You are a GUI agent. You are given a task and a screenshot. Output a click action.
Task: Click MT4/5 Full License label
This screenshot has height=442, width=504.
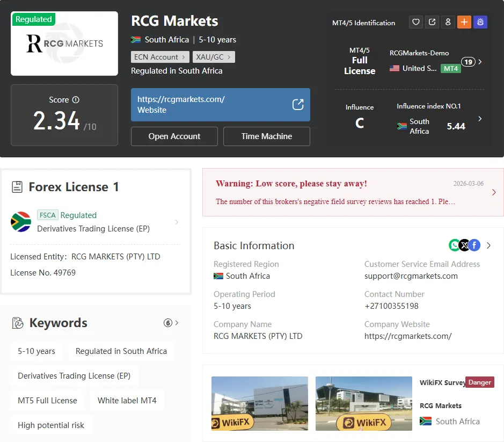[360, 61]
